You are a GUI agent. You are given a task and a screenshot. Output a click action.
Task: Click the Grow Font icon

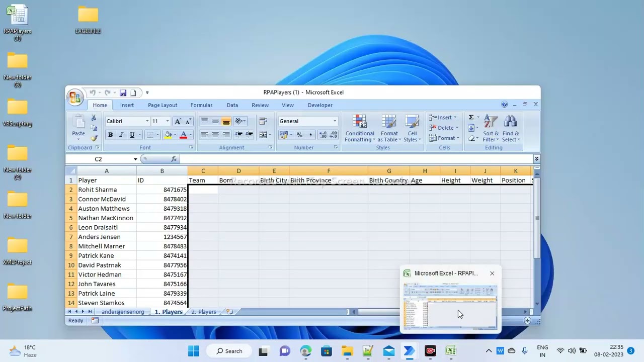coord(178,121)
